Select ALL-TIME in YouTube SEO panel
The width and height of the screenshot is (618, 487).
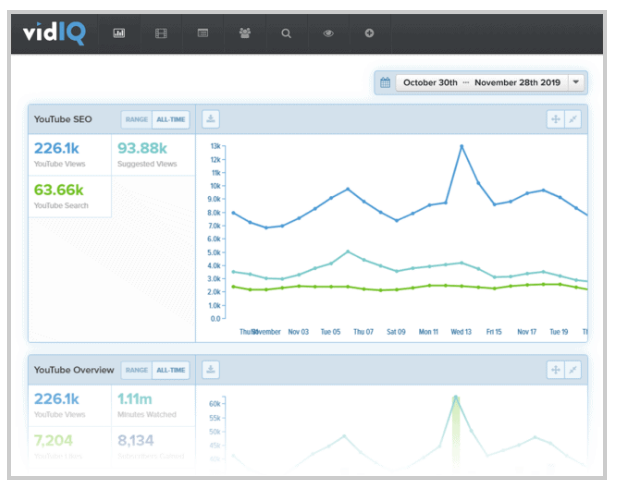tap(171, 119)
